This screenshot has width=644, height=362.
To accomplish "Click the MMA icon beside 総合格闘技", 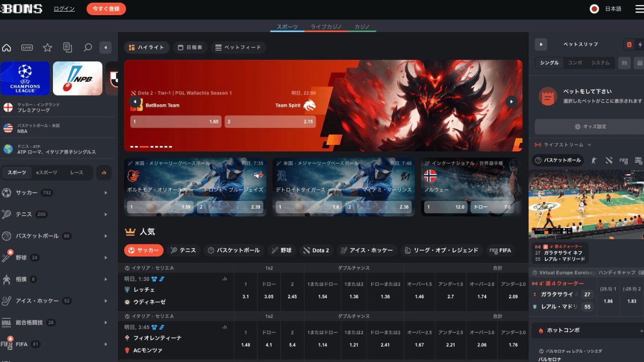I will coord(7,322).
